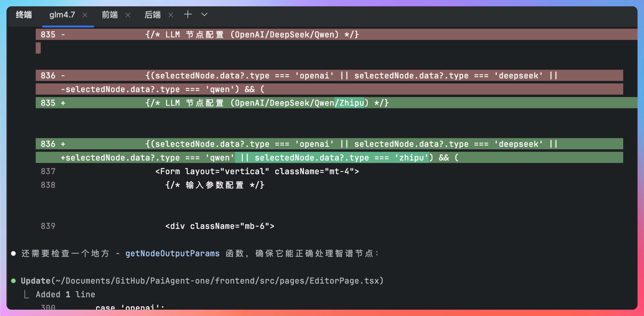Expand the terminal tab options chevron
This screenshot has height=316, width=644.
tap(204, 15)
